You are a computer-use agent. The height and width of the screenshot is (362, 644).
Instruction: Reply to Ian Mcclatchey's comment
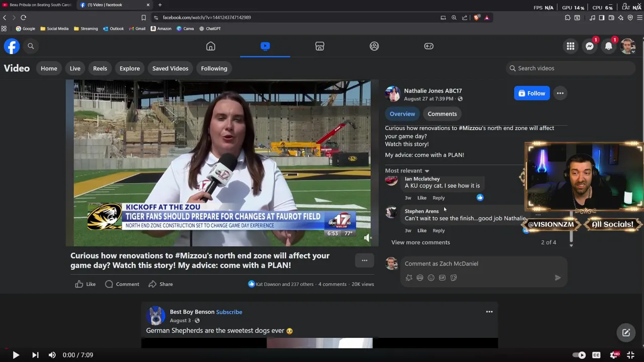click(439, 198)
